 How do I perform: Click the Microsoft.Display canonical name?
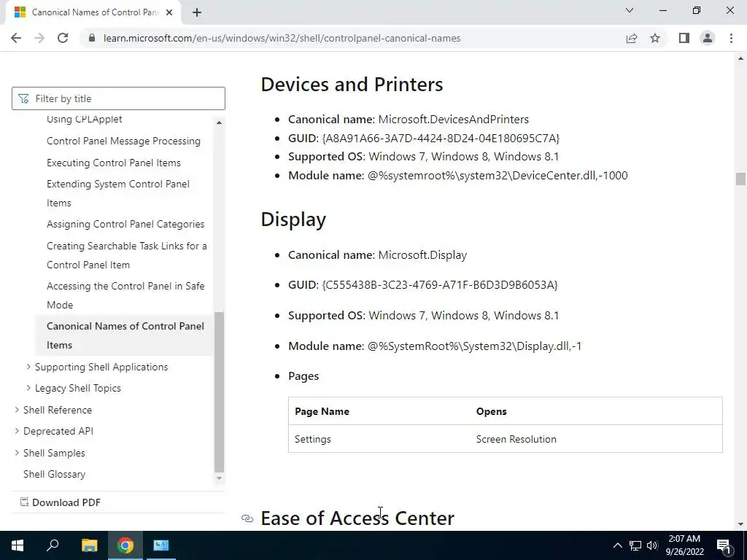pos(422,254)
